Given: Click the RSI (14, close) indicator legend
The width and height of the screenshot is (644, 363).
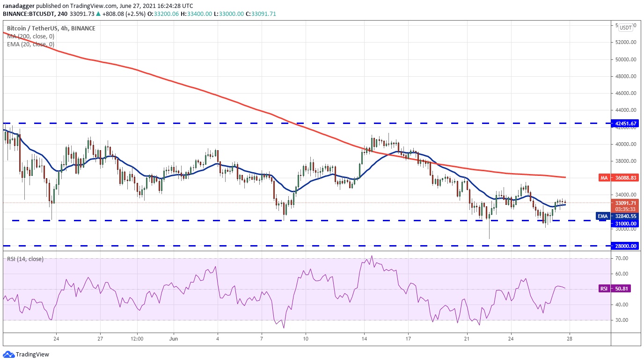Looking at the screenshot, I should pyautogui.click(x=25, y=259).
